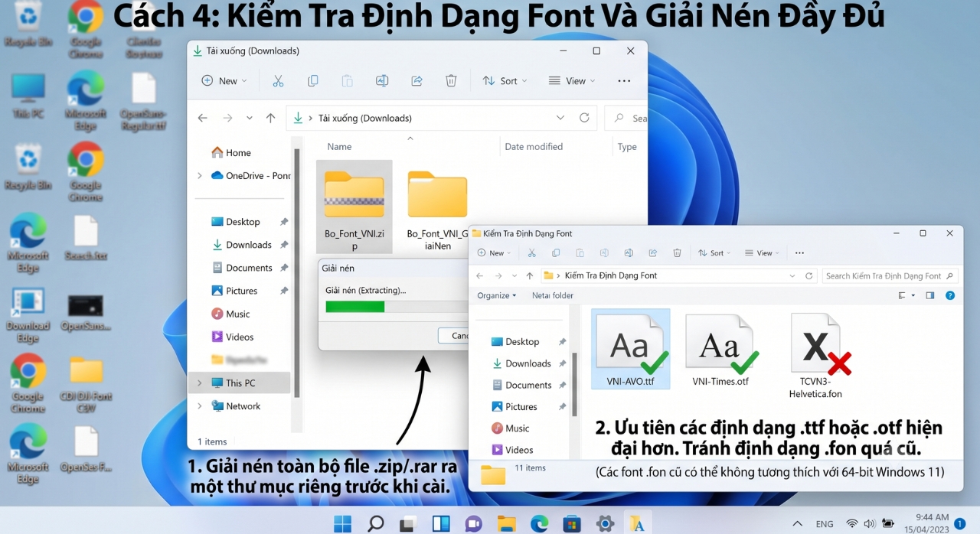Screen dimensions: 980x534
Task: Open change-view arrow beside layout icon
Action: pyautogui.click(x=913, y=295)
